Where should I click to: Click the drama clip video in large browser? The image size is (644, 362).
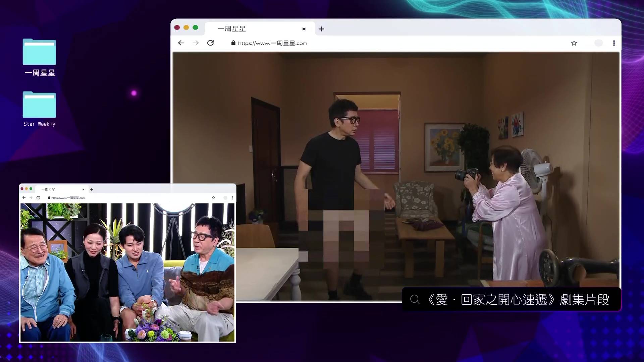(396, 177)
